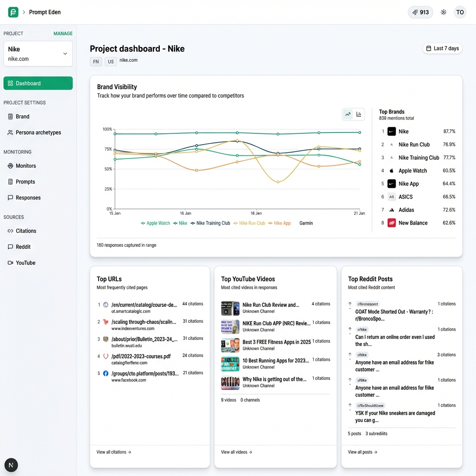The image size is (476, 476).
Task: Open Brand settings in the sidebar
Action: point(21,116)
